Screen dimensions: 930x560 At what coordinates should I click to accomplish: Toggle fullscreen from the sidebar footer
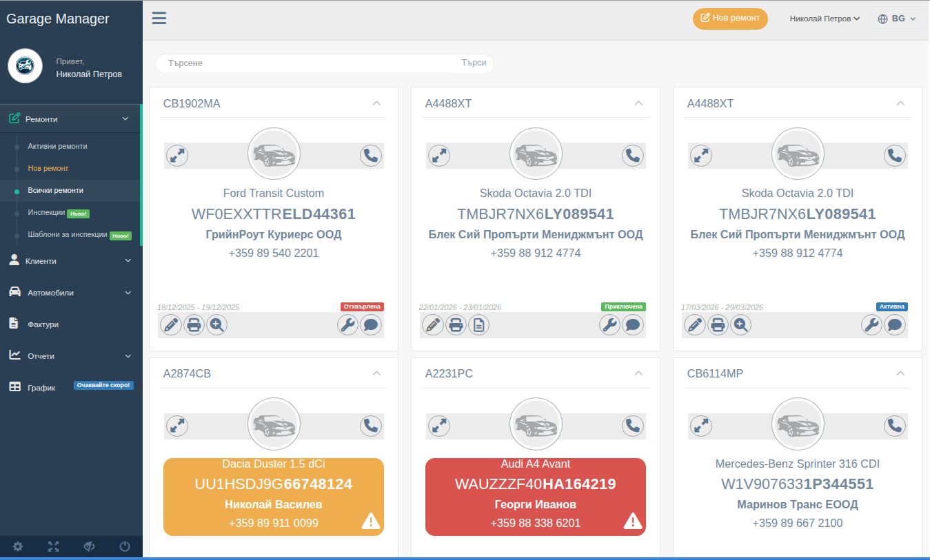[x=54, y=547]
